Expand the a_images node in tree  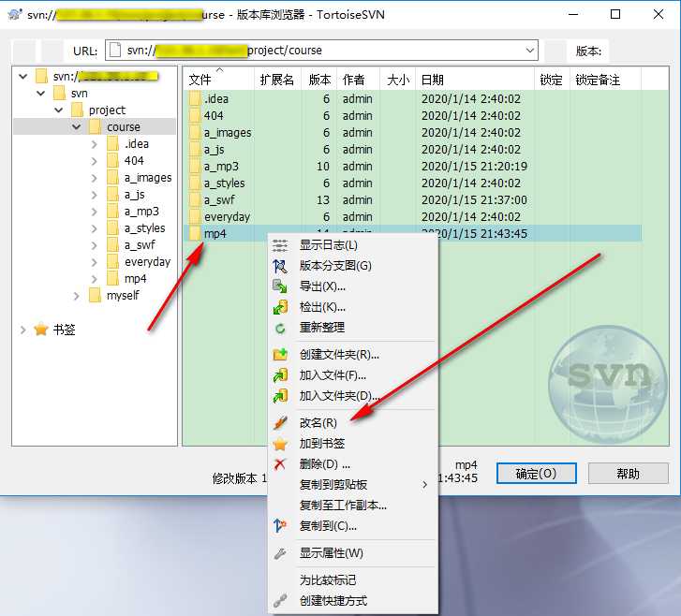click(x=95, y=178)
